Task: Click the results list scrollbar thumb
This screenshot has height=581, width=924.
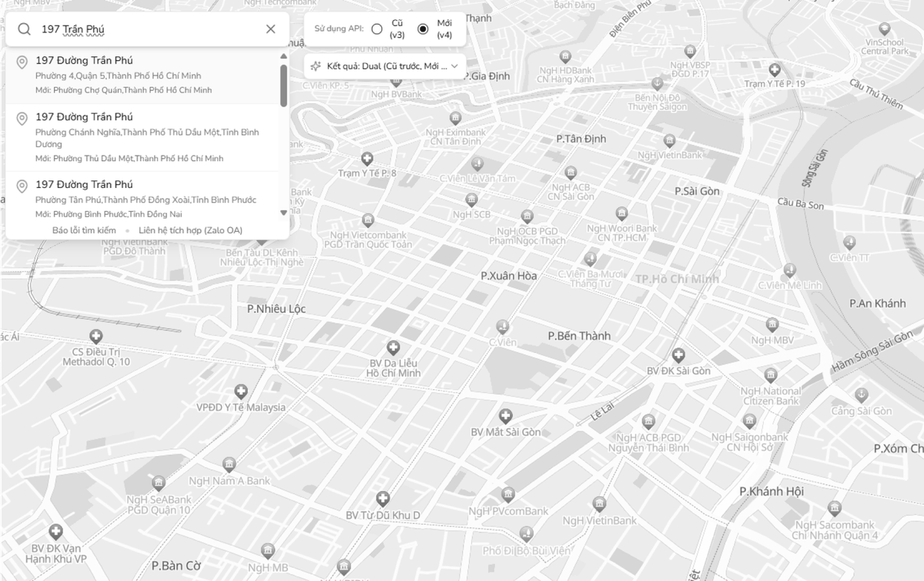Action: tap(284, 85)
